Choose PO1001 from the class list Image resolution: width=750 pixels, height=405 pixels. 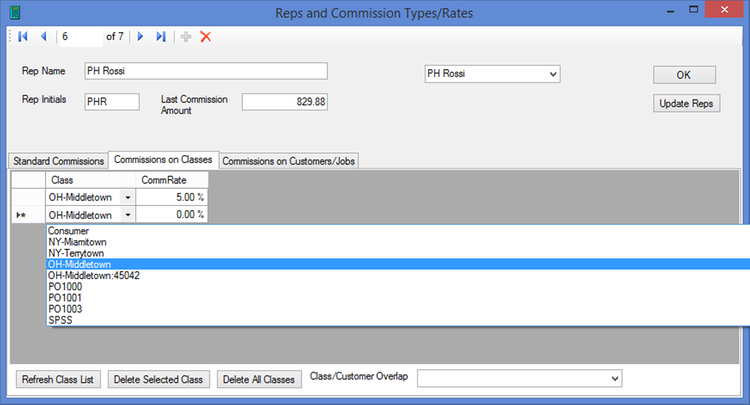coord(398,297)
